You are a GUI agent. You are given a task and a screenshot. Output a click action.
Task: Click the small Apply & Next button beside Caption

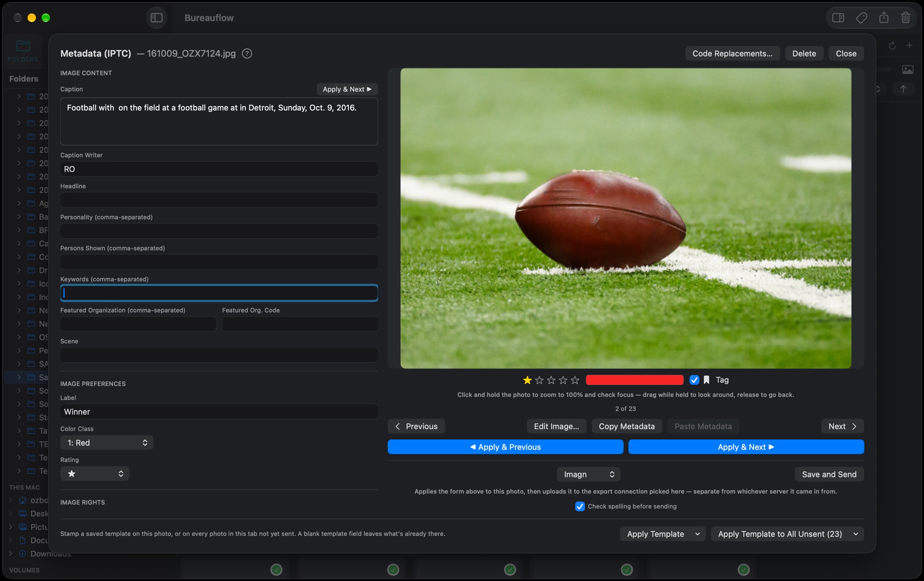347,89
